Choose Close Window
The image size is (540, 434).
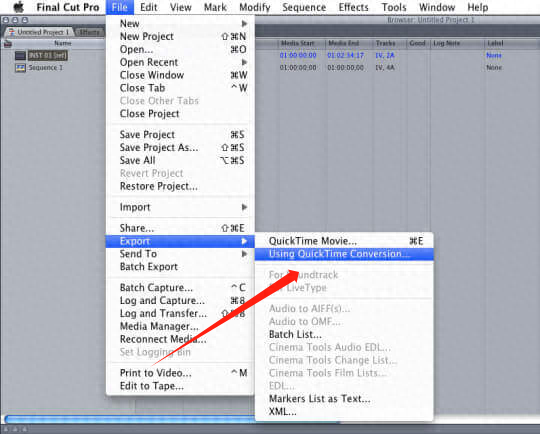180,75
